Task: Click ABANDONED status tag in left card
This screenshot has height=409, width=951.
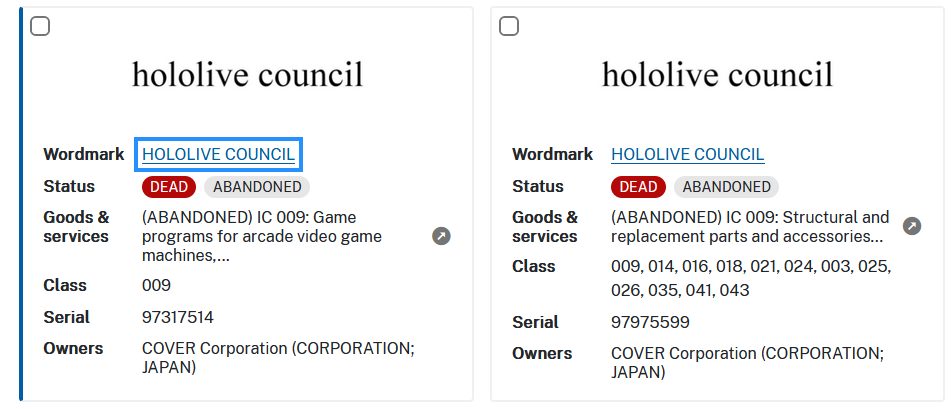Action: point(257,187)
